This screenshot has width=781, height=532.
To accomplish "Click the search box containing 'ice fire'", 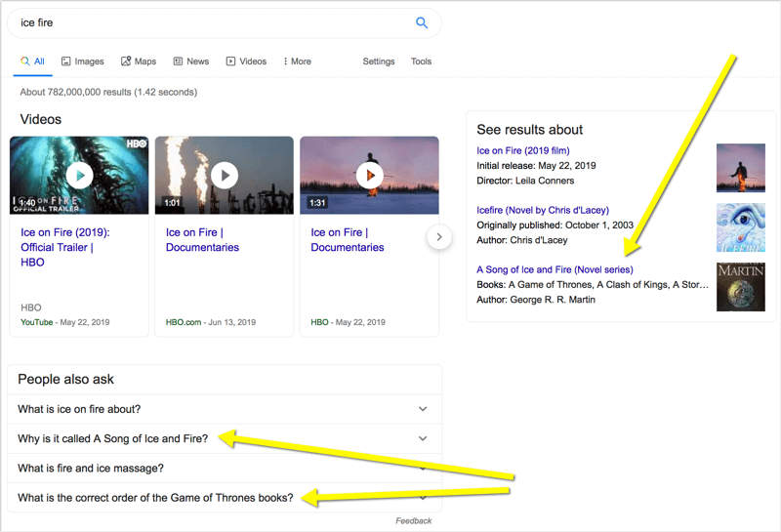I will click(x=225, y=22).
